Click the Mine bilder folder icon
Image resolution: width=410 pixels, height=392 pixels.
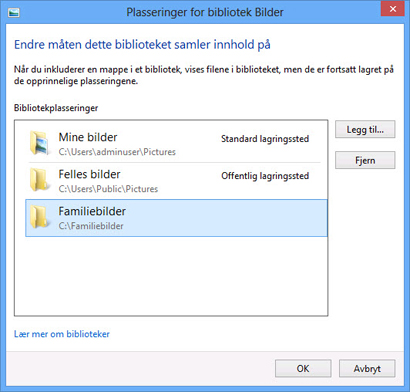point(40,143)
